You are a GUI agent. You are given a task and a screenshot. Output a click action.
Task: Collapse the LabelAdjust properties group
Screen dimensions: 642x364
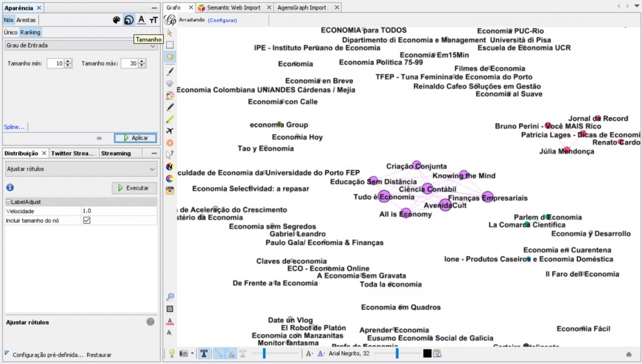[x=8, y=202]
